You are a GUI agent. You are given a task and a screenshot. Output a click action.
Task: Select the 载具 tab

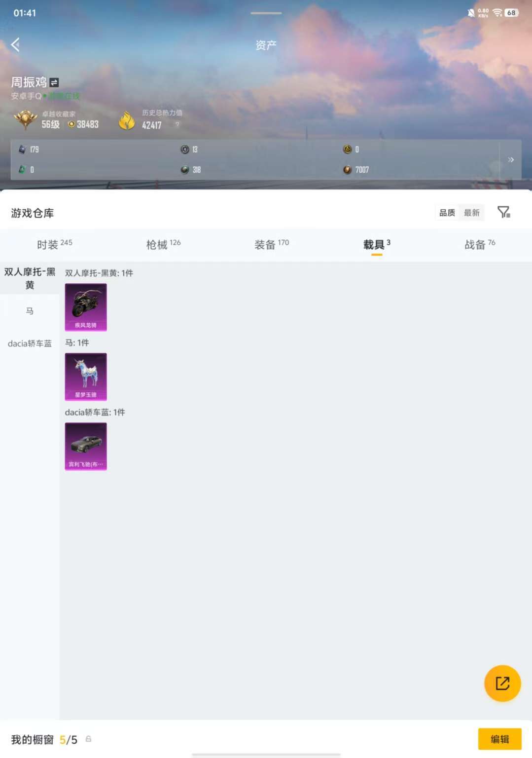(377, 244)
